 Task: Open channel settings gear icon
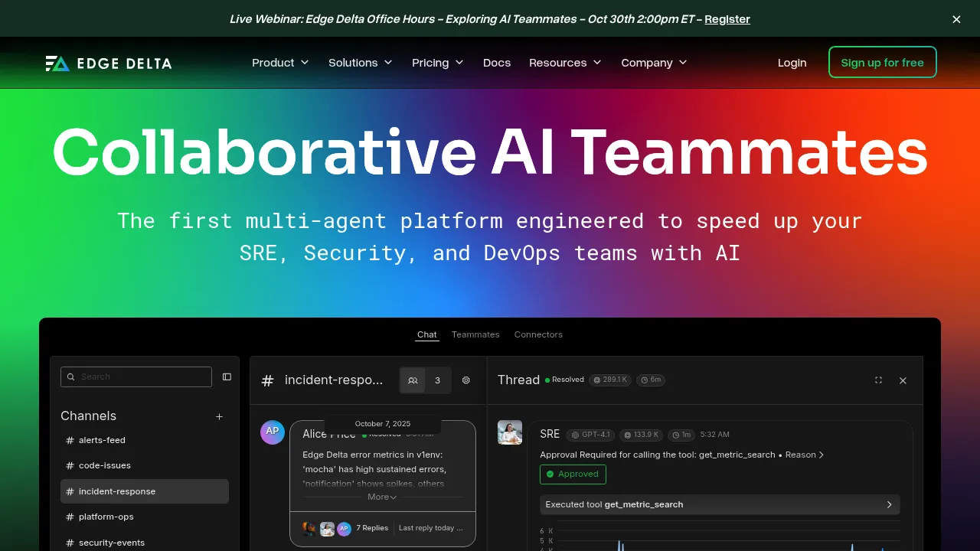click(466, 380)
